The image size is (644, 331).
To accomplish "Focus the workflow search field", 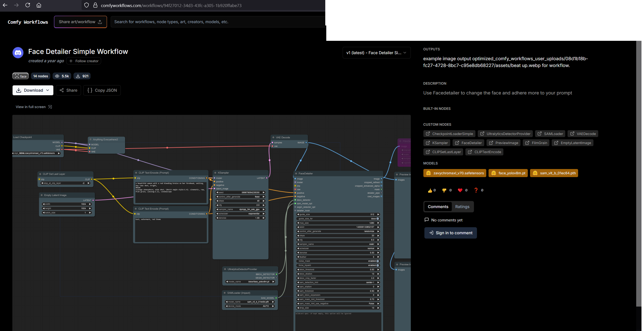I will pyautogui.click(x=218, y=22).
